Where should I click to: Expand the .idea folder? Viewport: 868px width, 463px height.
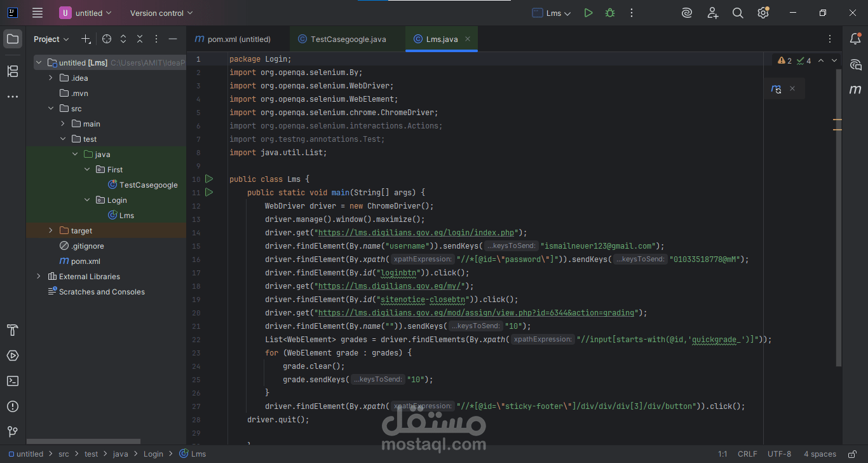click(51, 78)
